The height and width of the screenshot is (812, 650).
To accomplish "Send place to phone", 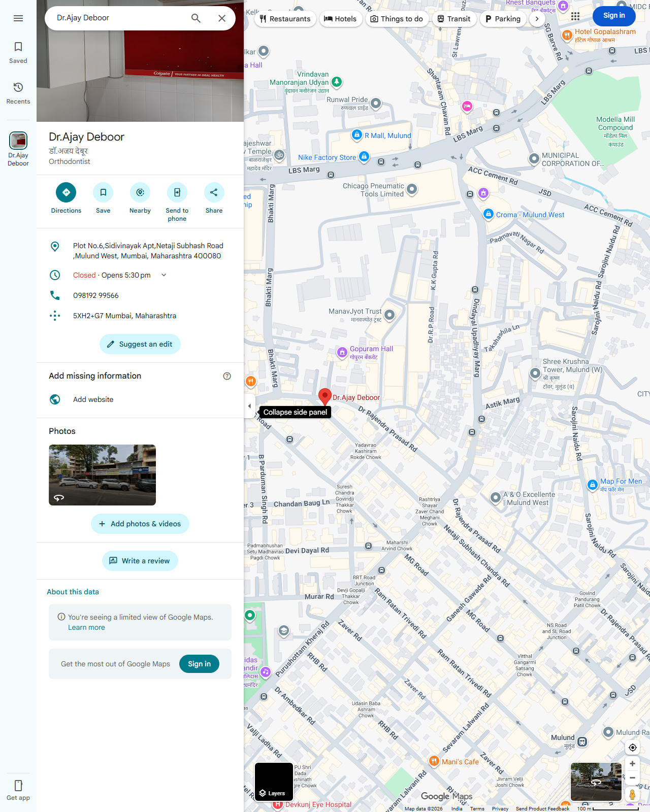I will click(x=177, y=202).
